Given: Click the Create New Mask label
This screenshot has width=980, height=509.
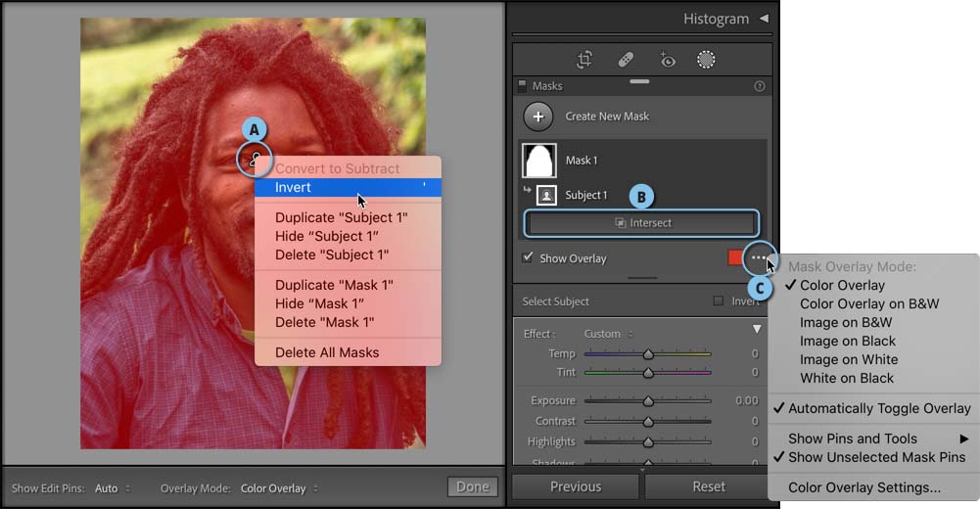Looking at the screenshot, I should click(607, 116).
